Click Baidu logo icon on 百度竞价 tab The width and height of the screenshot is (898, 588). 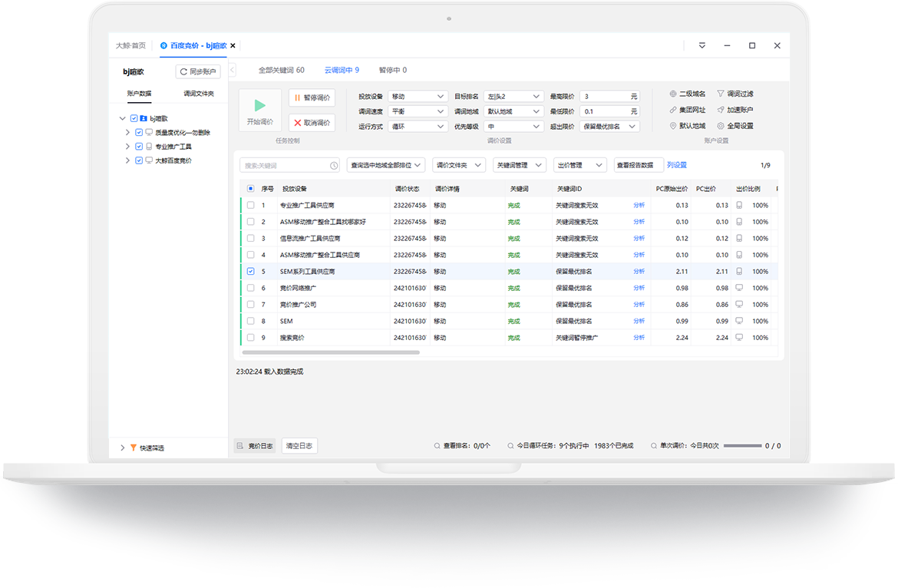click(x=163, y=46)
